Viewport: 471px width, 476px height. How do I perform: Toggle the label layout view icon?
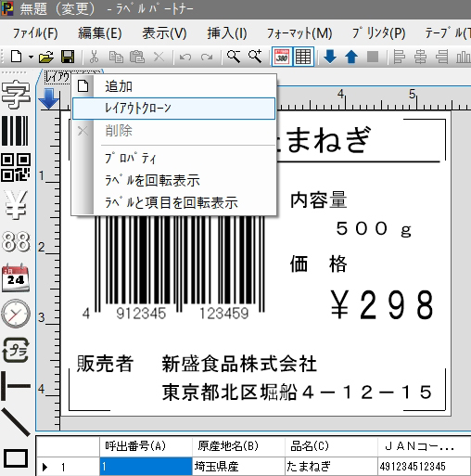click(x=282, y=57)
